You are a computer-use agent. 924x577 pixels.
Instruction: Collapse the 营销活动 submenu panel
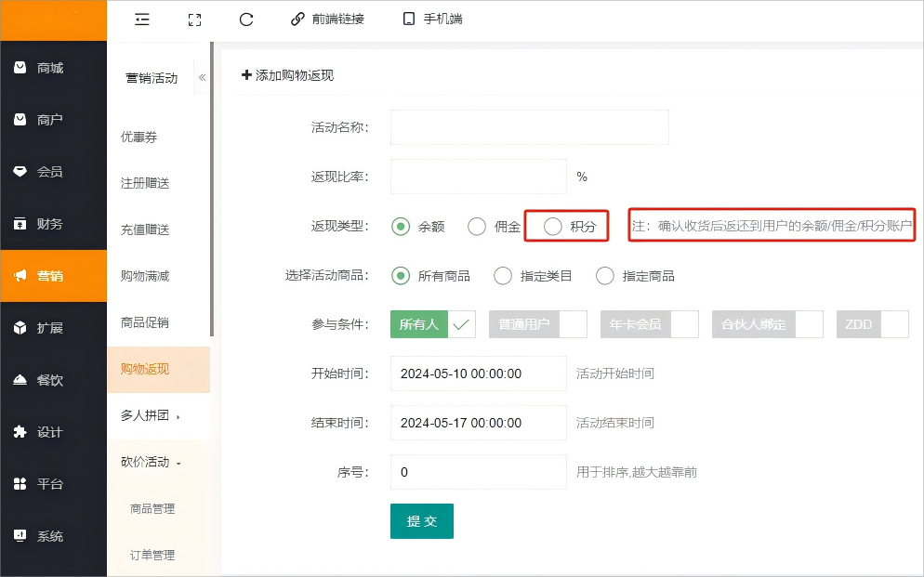202,78
